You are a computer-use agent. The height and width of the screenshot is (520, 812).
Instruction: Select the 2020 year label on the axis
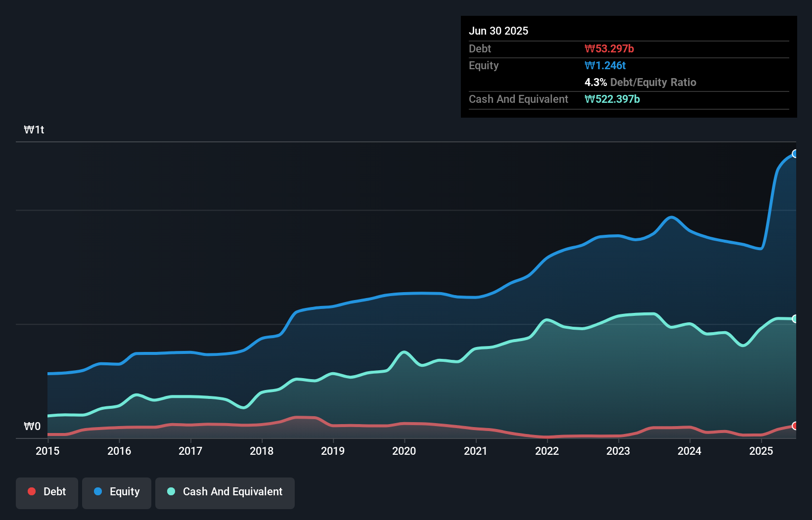tap(405, 451)
